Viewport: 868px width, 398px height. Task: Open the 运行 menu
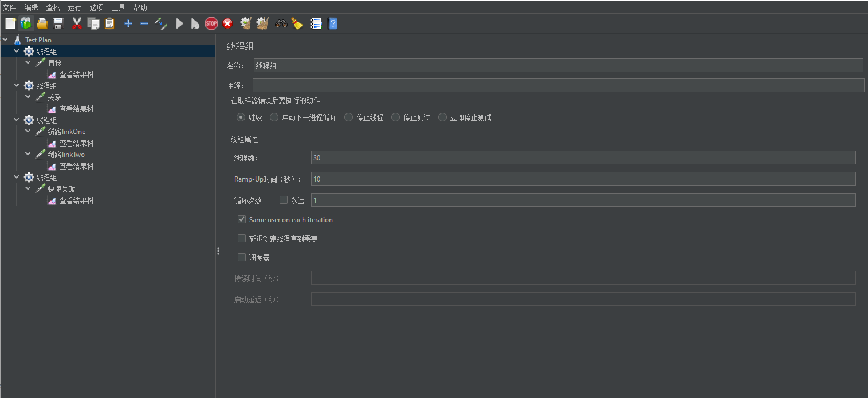pos(74,7)
